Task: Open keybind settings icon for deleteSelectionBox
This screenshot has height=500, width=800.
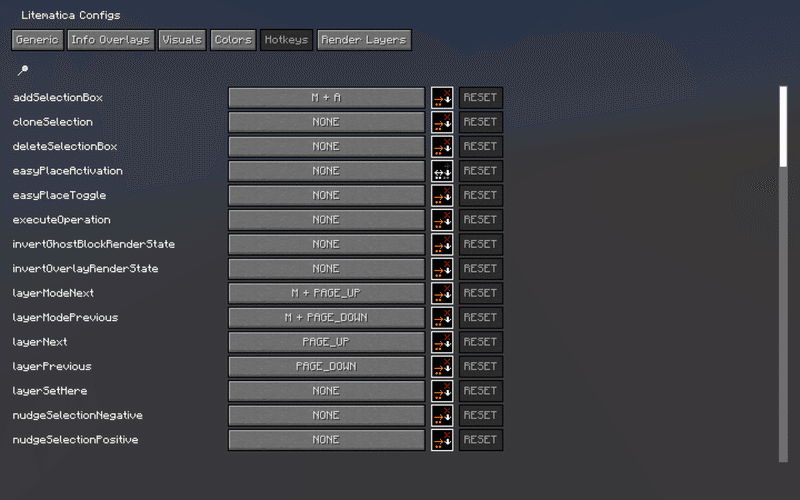Action: [442, 146]
